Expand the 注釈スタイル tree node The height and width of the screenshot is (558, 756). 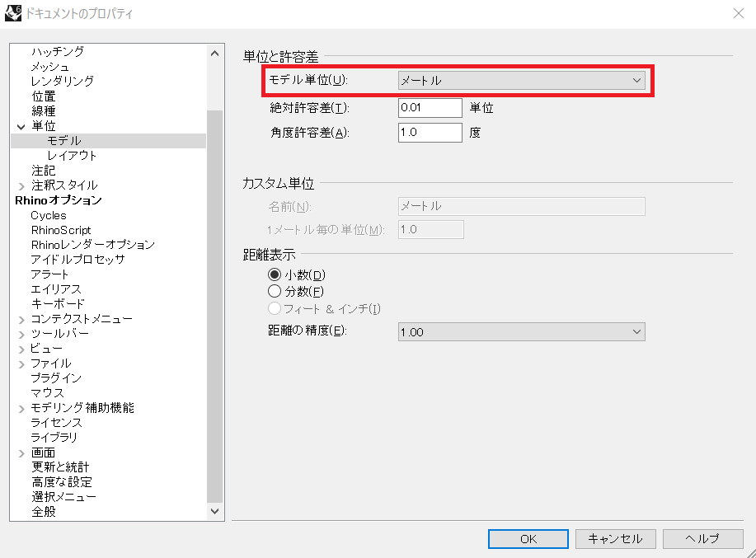click(x=21, y=186)
